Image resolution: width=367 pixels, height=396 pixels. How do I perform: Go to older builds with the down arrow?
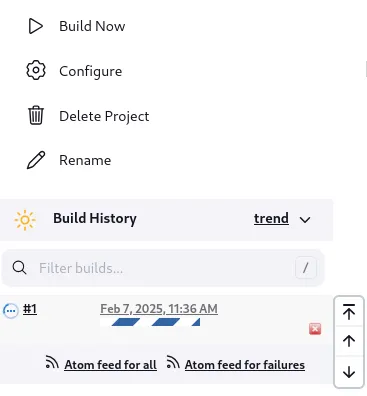[349, 372]
